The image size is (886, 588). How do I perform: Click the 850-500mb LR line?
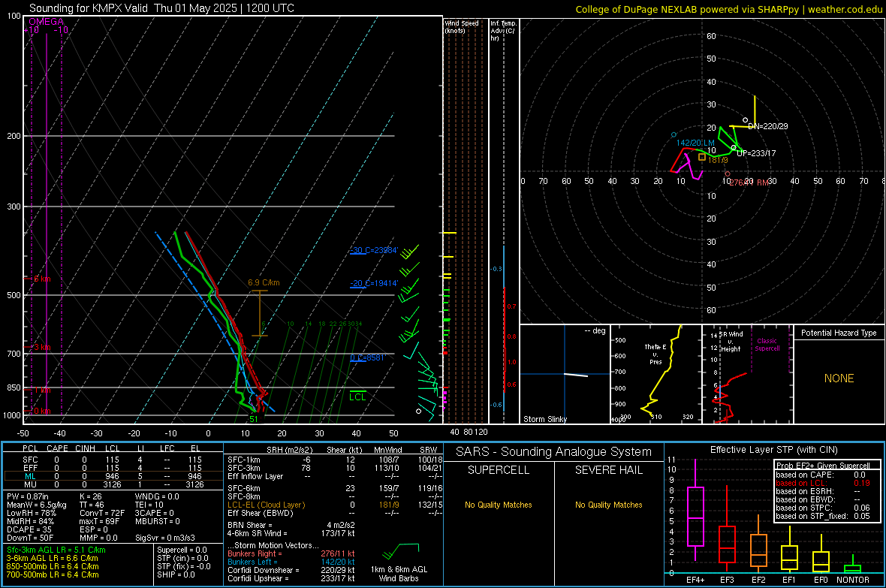[53, 566]
